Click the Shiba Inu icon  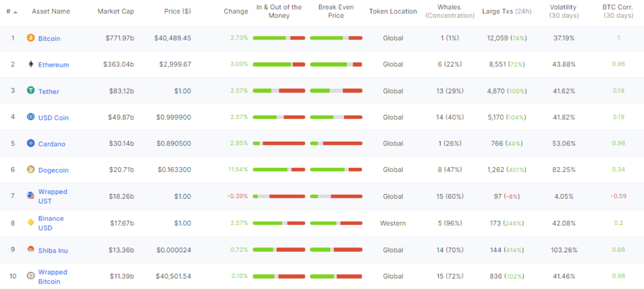(31, 249)
